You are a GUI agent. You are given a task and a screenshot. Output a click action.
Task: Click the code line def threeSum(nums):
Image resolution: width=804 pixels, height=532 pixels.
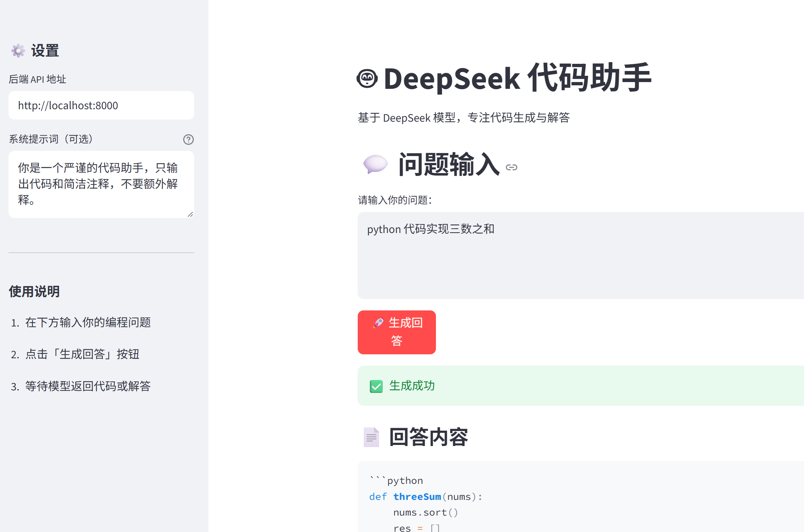(426, 497)
